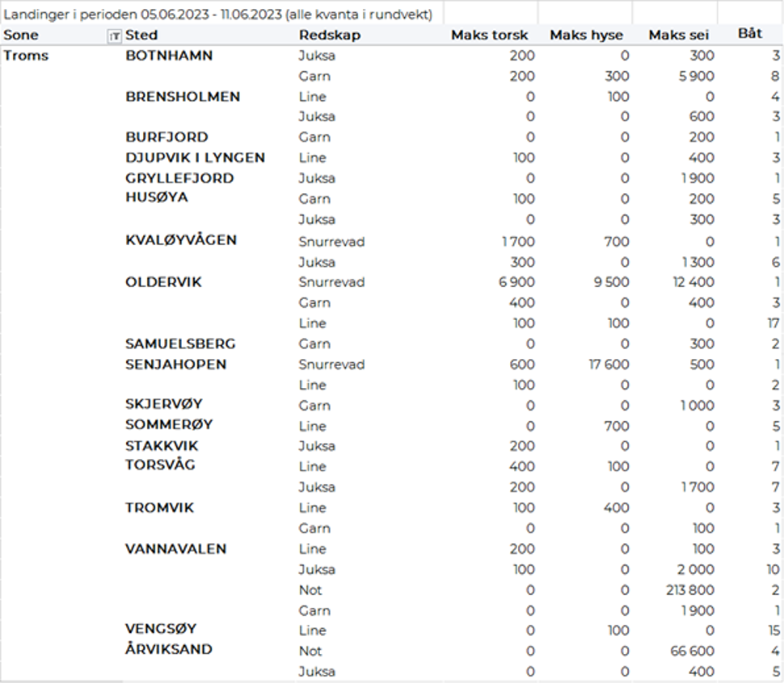
Task: Select the title cell with the landing period
Action: tap(218, 15)
